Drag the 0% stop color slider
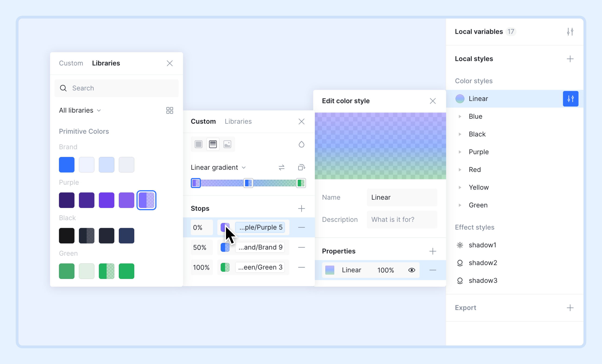This screenshot has height=364, width=602. coord(196,183)
